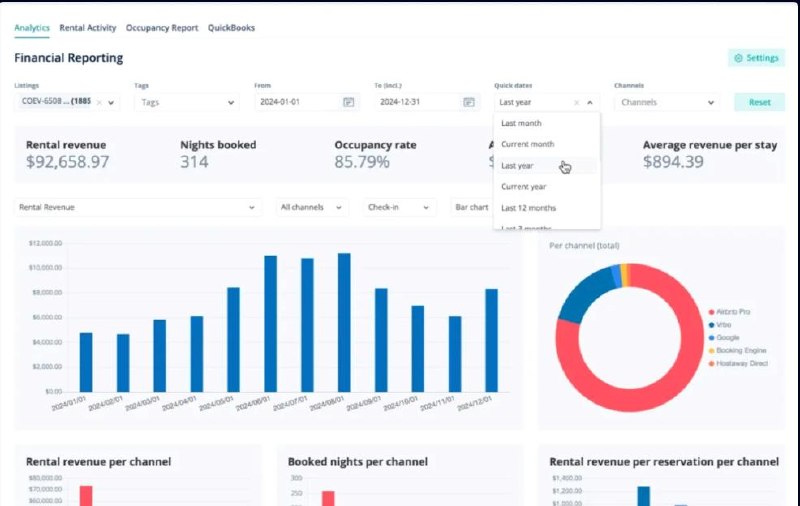
Task: Click the Reset button
Action: 759,103
